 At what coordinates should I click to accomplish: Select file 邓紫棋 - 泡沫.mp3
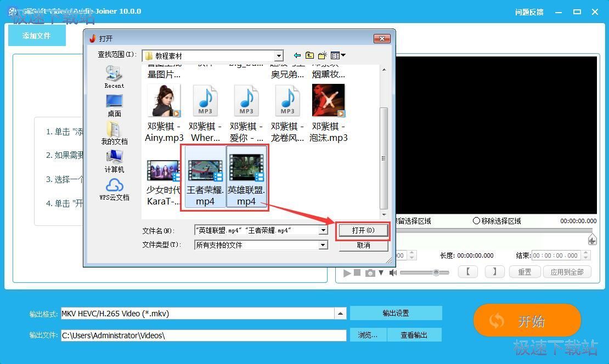[329, 113]
